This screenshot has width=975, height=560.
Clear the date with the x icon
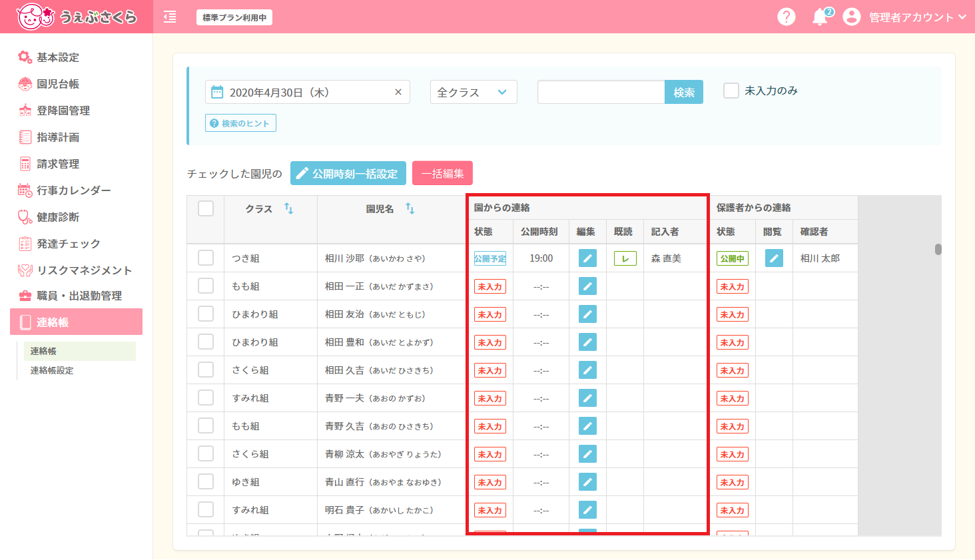click(x=398, y=92)
